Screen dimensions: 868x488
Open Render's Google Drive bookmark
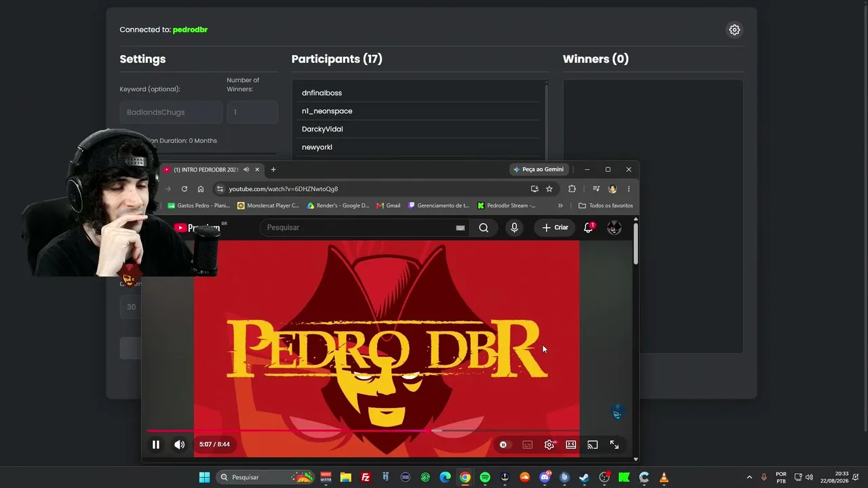[x=338, y=205]
